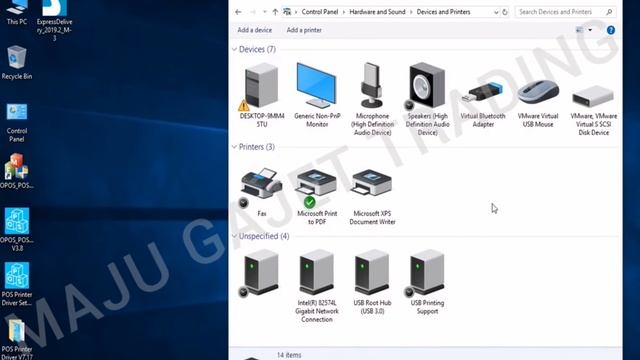
Task: Open the address bar history dropdown
Action: click(496, 12)
